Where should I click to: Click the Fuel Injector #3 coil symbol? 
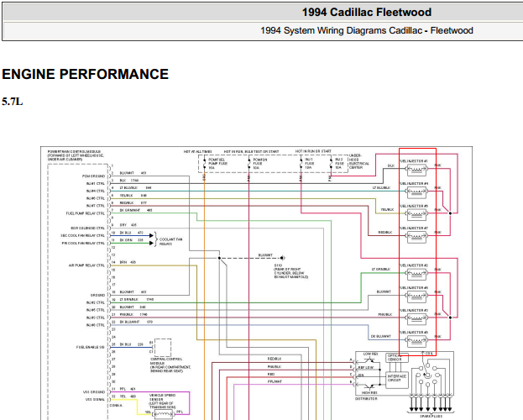[x=416, y=318]
